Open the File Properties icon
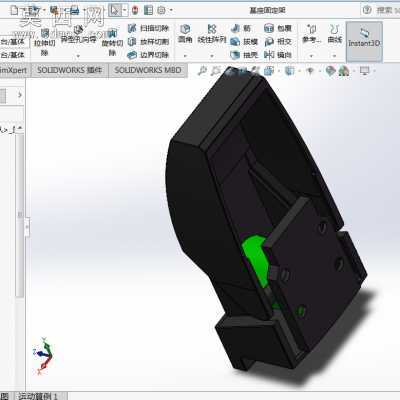400x400 pixels. pyautogui.click(x=148, y=11)
